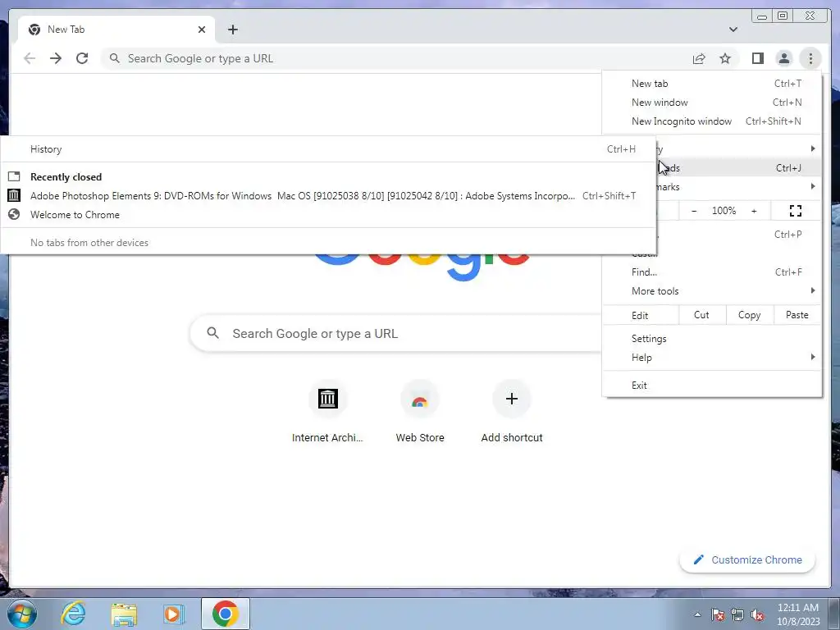Viewport: 840px width, 630px height.
Task: Select New Incognito window menu item
Action: tap(712, 121)
